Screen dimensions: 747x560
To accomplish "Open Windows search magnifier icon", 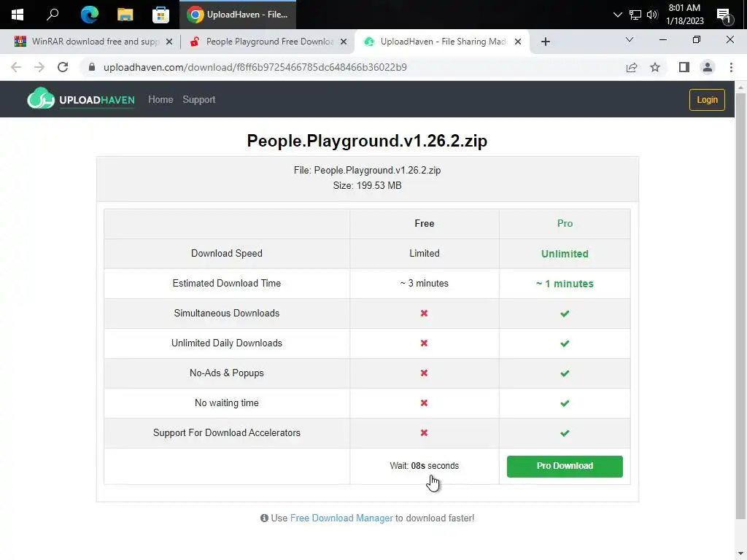I will click(53, 15).
